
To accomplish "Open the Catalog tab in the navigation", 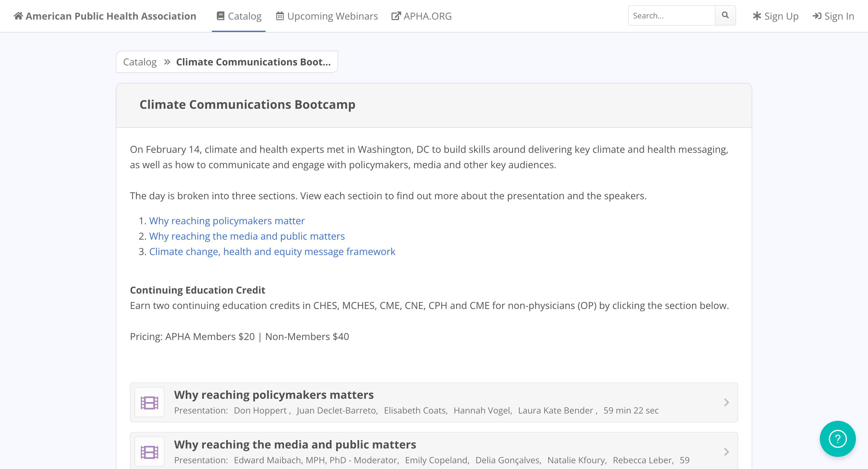I will [239, 16].
